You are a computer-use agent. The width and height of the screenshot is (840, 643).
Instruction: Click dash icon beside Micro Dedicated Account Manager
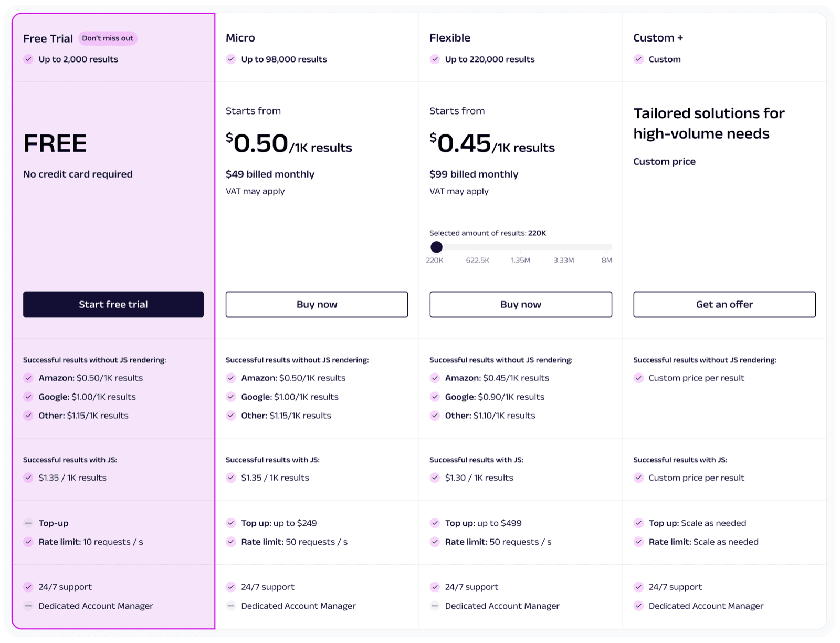231,606
